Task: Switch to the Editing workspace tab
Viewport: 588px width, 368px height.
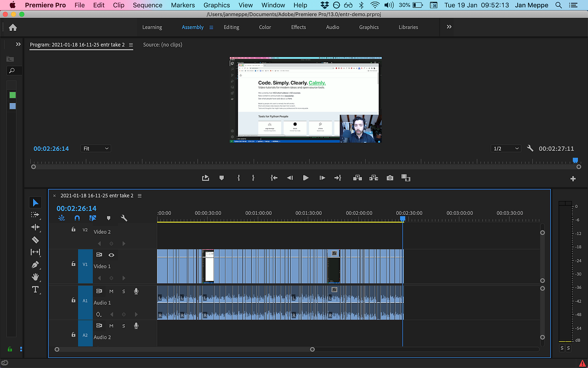Action: pos(231,27)
